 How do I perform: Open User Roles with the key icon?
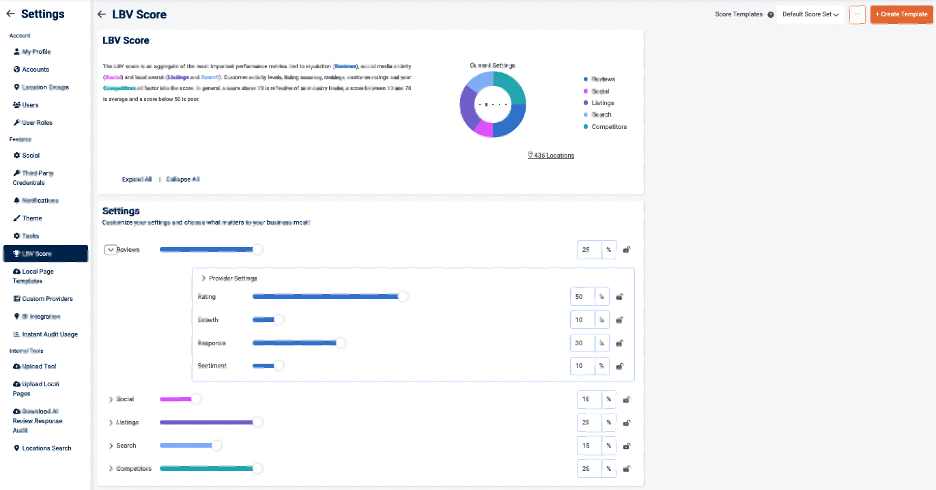click(36, 122)
